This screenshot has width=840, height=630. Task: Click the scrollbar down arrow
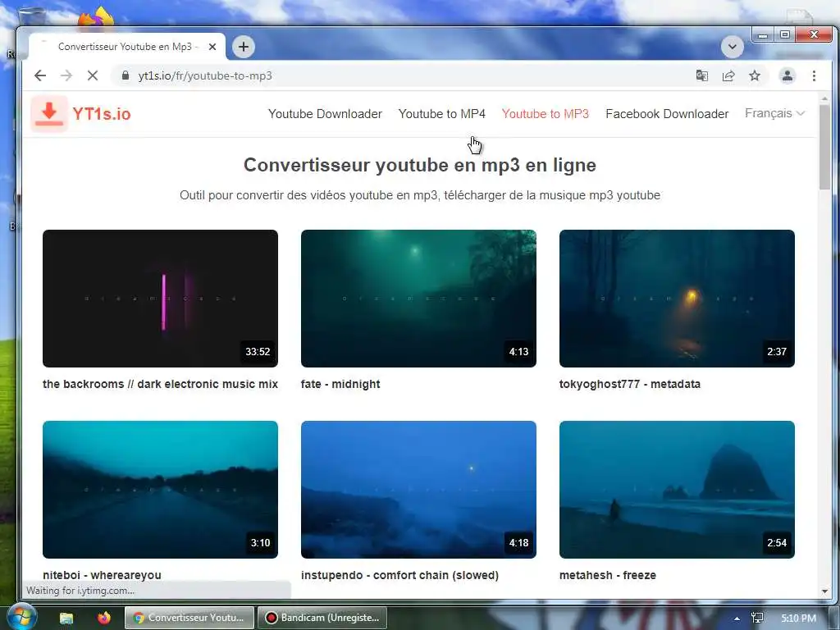824,591
